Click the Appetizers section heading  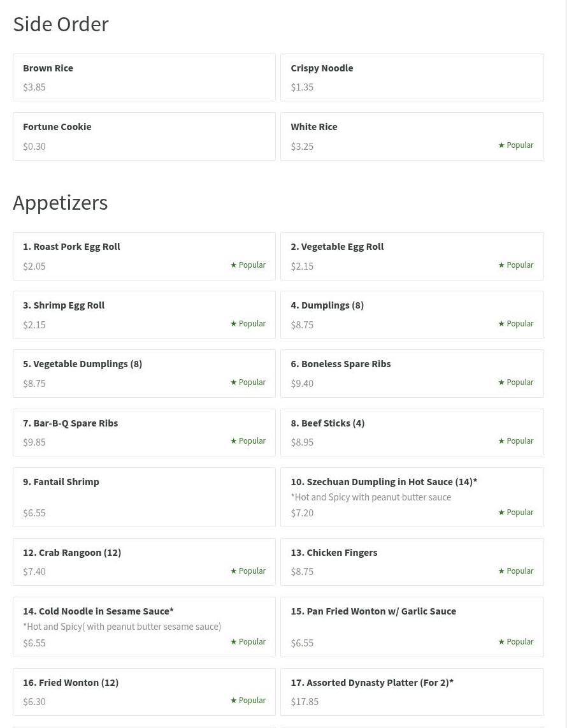pyautogui.click(x=61, y=203)
